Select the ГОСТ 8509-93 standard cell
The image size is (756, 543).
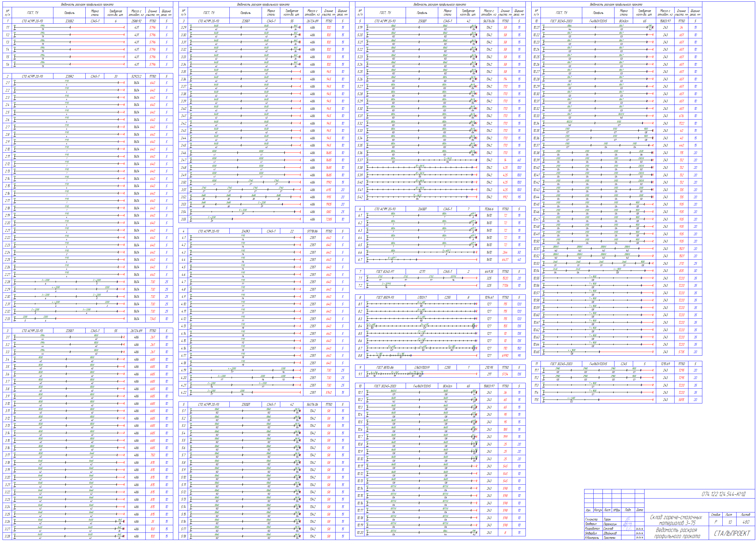(x=385, y=297)
